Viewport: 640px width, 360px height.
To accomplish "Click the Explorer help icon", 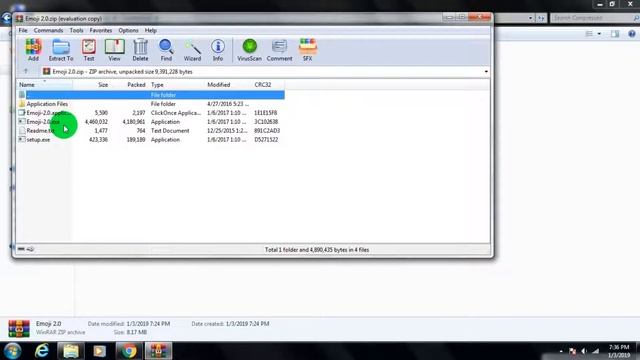I will 632,34.
